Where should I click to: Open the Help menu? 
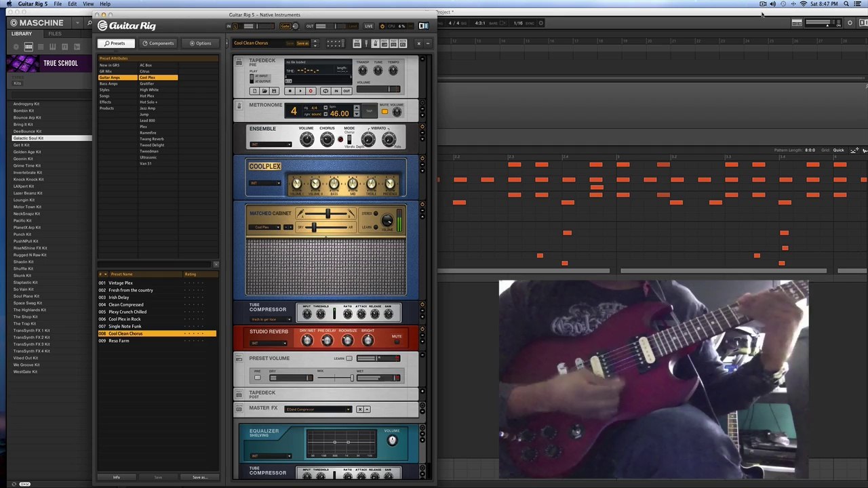pos(105,4)
